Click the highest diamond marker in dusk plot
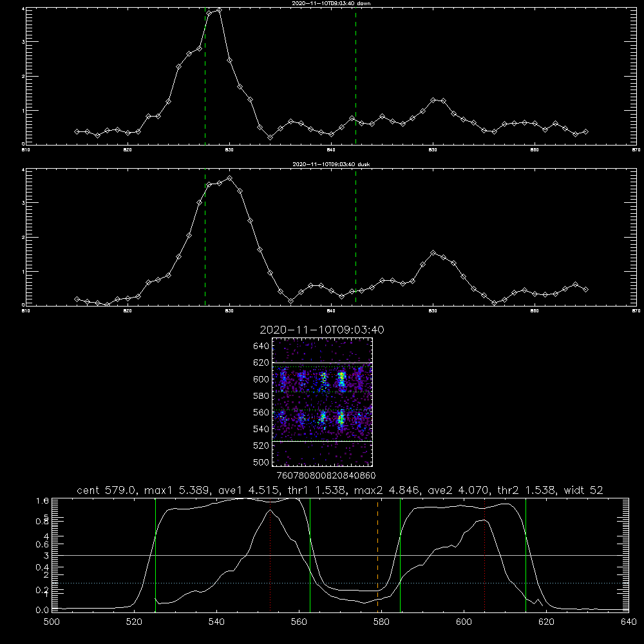This screenshot has height=644, width=644. click(230, 178)
